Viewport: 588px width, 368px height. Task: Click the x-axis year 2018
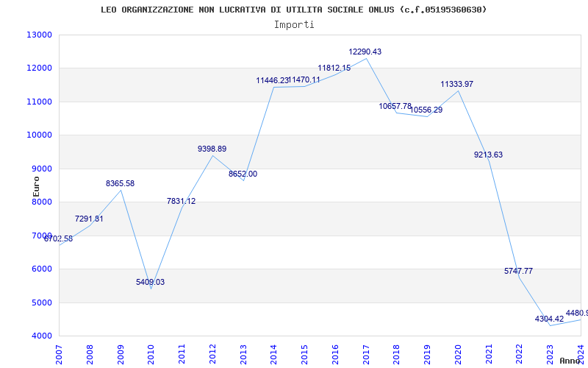pyautogui.click(x=397, y=354)
